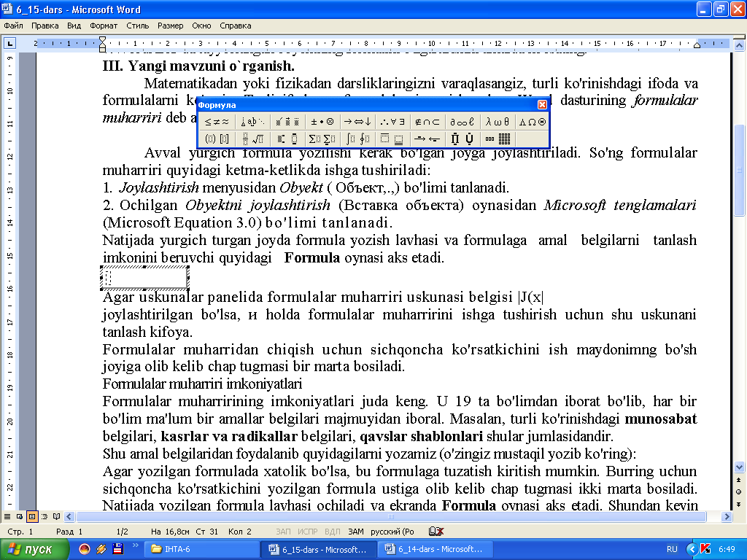747x560 pixels.
Task: Click the tab stop type selector on ruler
Action: tap(9, 43)
